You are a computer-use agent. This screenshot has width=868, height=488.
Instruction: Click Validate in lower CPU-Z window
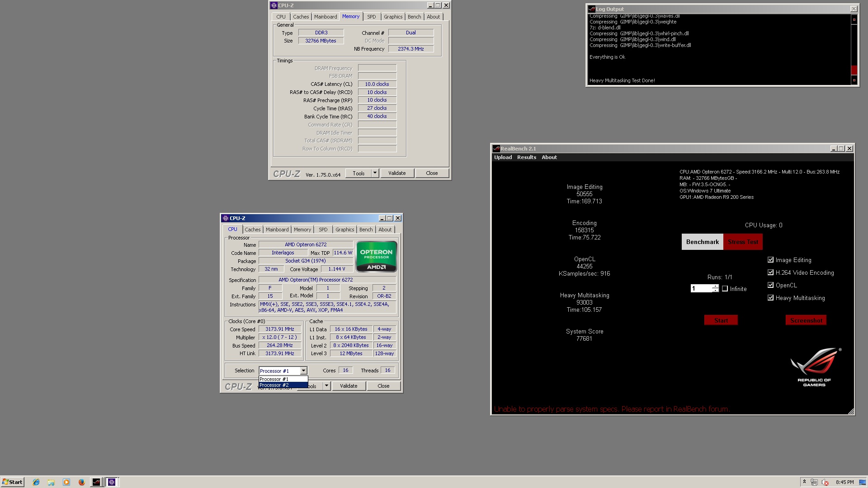[349, 386]
